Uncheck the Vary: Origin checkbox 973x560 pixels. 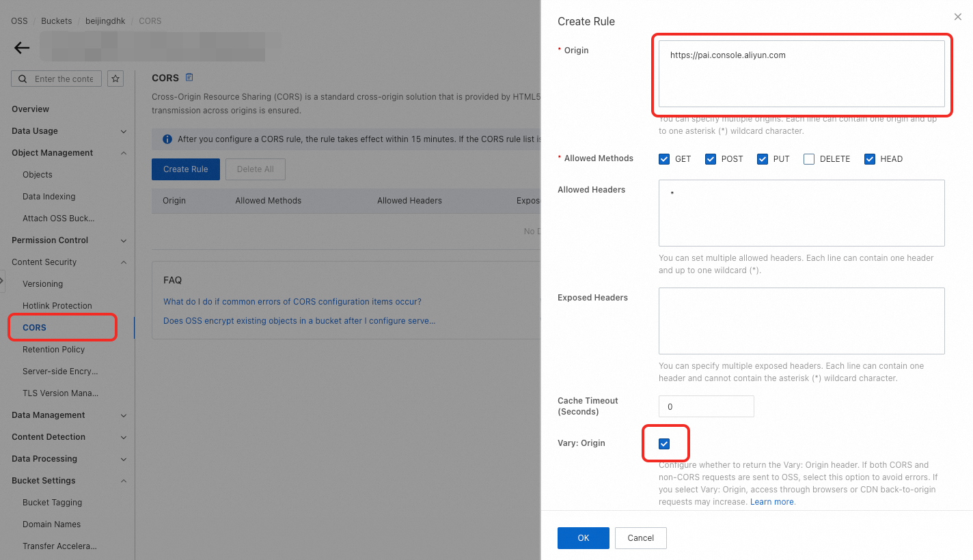click(x=664, y=444)
